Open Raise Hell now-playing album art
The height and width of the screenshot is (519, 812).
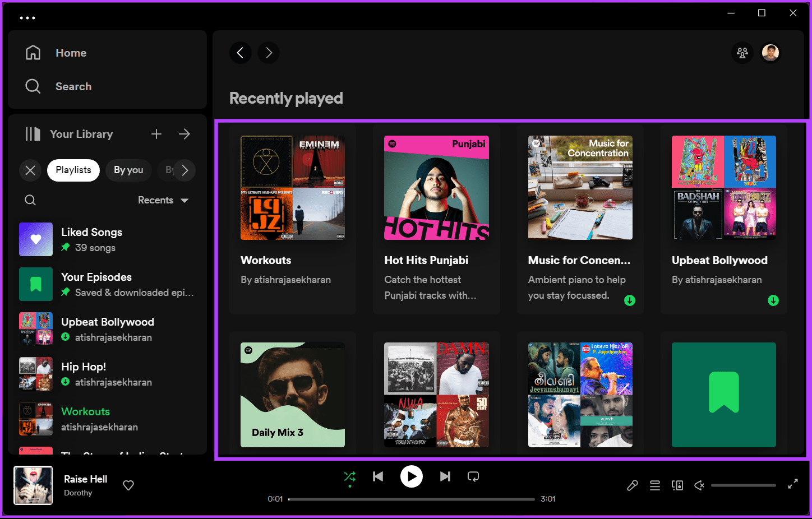33,485
